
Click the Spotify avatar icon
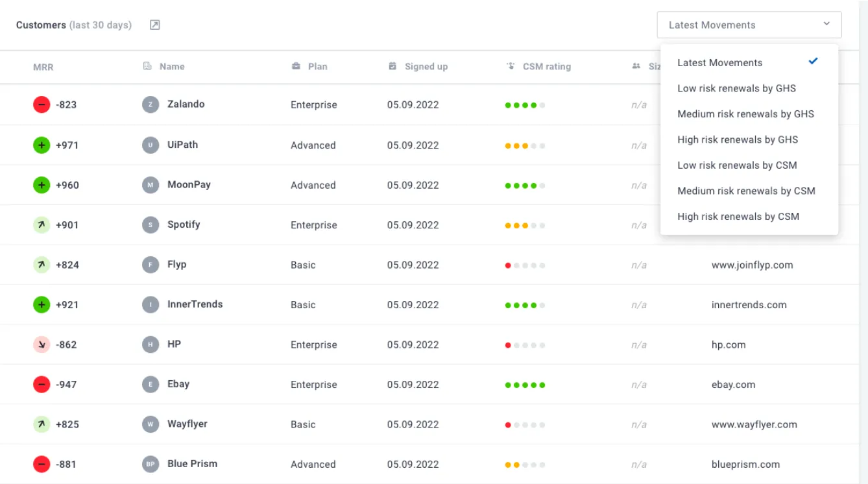point(151,225)
